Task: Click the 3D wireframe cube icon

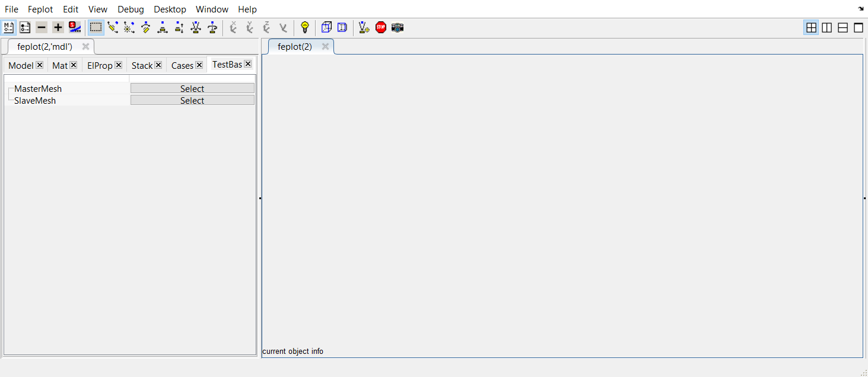Action: point(326,27)
